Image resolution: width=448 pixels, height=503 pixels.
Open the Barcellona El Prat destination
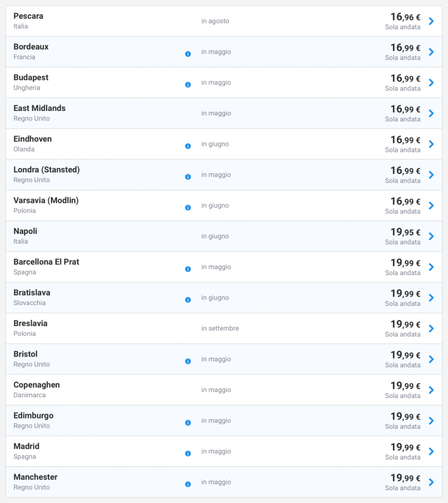click(x=46, y=262)
